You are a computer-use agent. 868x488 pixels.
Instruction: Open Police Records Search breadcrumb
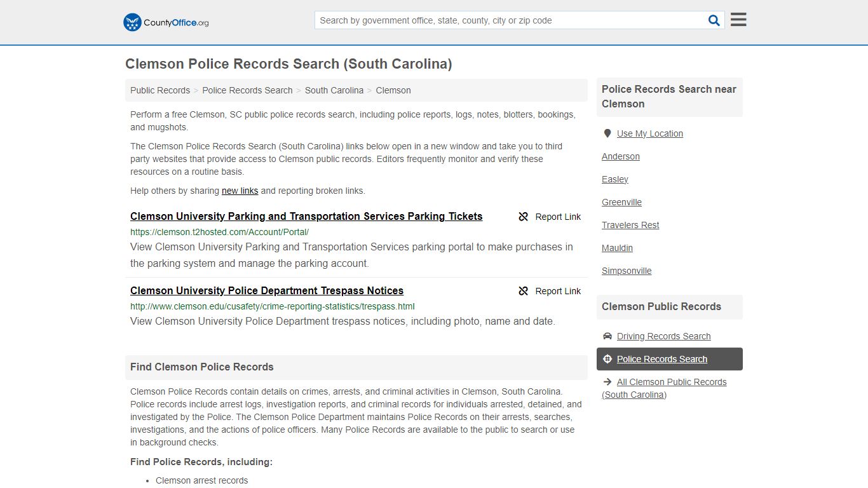coord(247,90)
